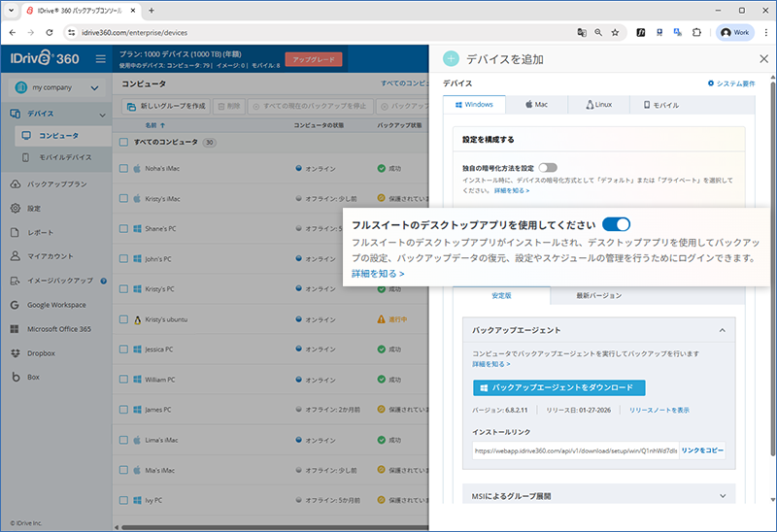
Task: Open the hamburger menu beside the IDrive 360 logo
Action: [x=100, y=59]
